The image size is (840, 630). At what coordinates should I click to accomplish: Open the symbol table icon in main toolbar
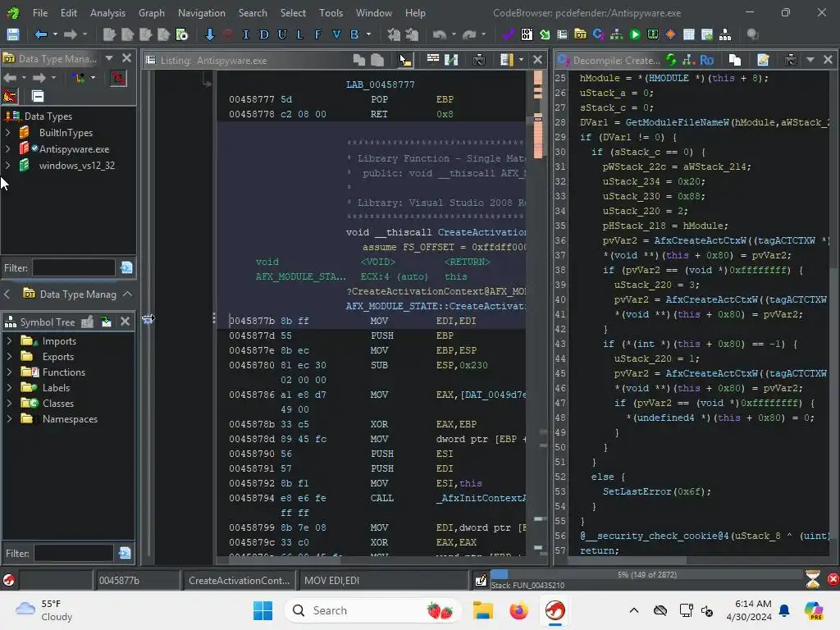click(689, 34)
